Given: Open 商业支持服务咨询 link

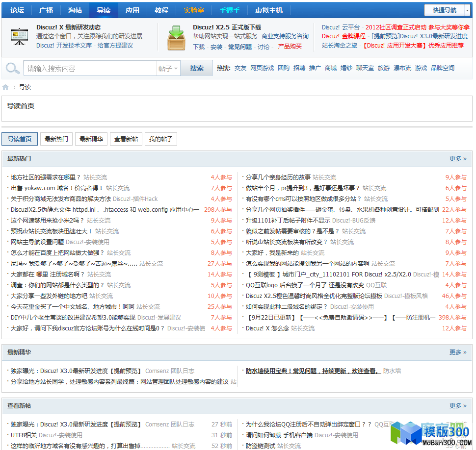Looking at the screenshot, I should tap(285, 36).
